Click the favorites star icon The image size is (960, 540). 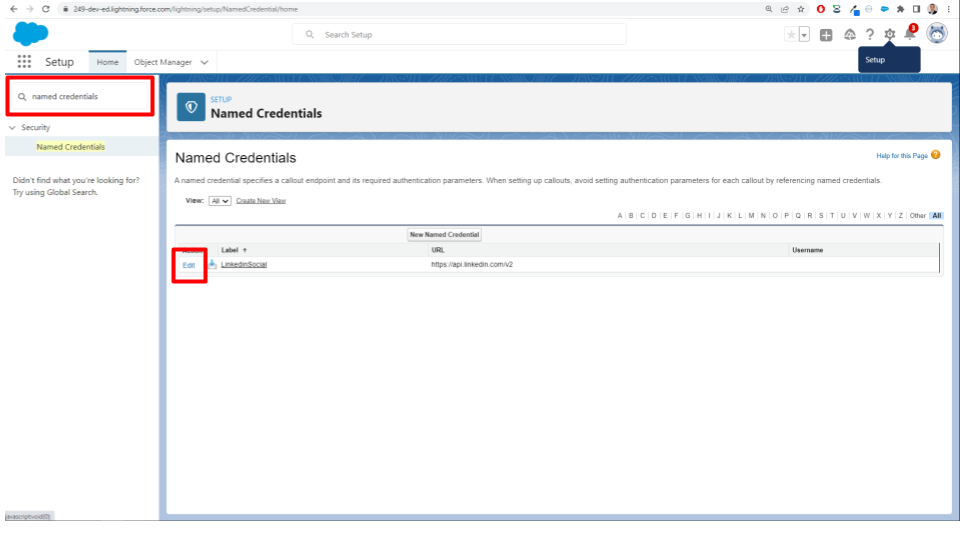pos(791,35)
